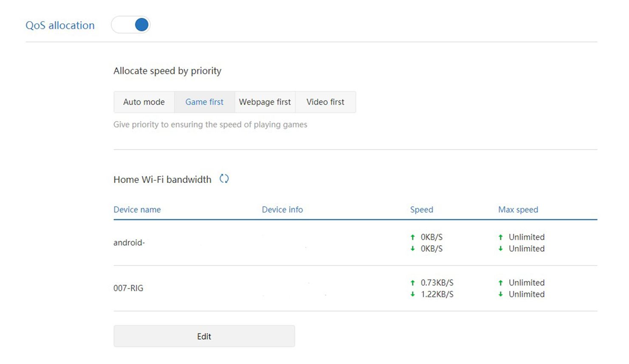Select the android- device row
629x364 pixels.
[129, 243]
